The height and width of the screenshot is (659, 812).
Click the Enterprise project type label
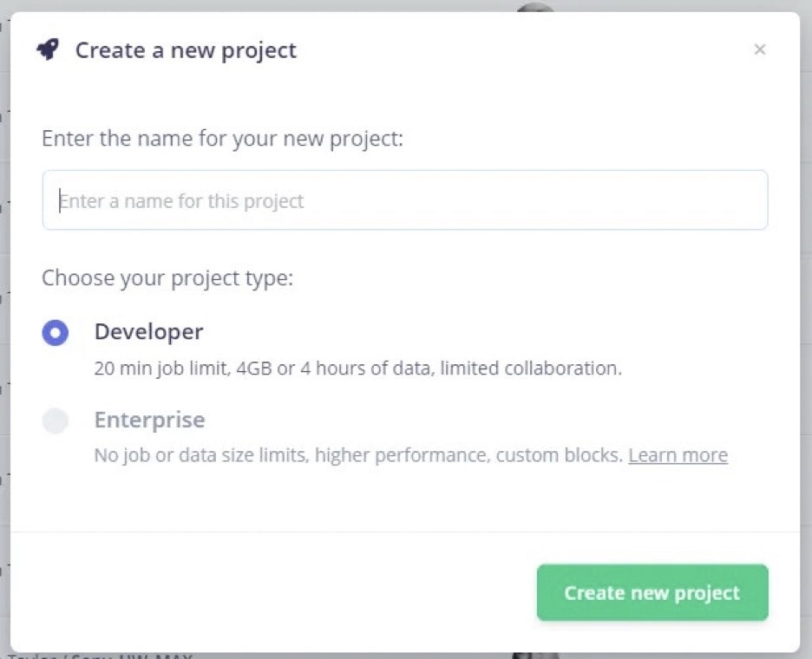click(x=149, y=421)
